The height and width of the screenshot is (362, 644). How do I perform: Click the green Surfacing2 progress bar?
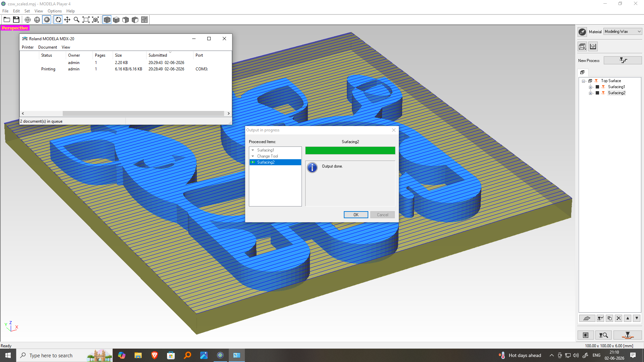coord(350,150)
